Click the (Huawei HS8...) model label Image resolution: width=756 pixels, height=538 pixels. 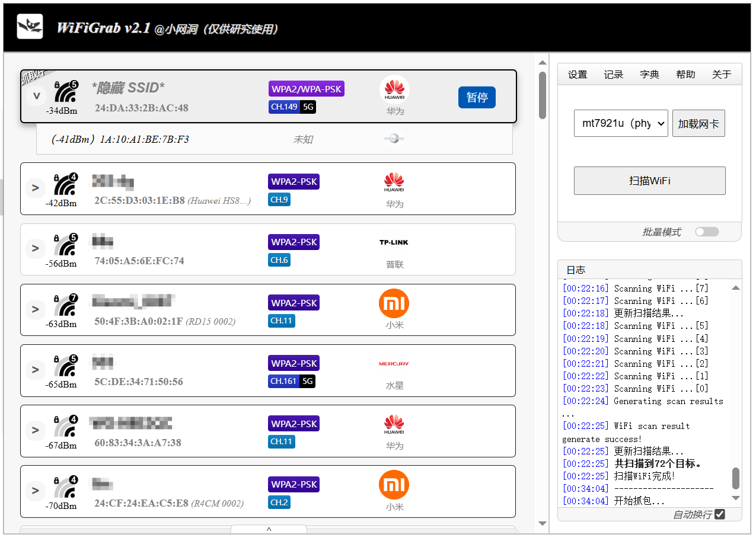click(219, 200)
